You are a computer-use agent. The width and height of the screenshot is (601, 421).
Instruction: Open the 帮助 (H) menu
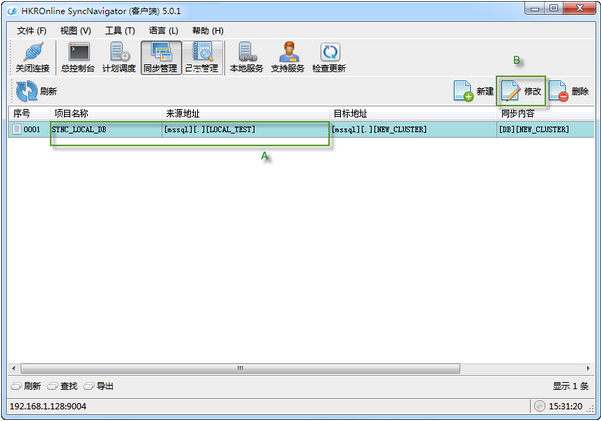[x=208, y=31]
